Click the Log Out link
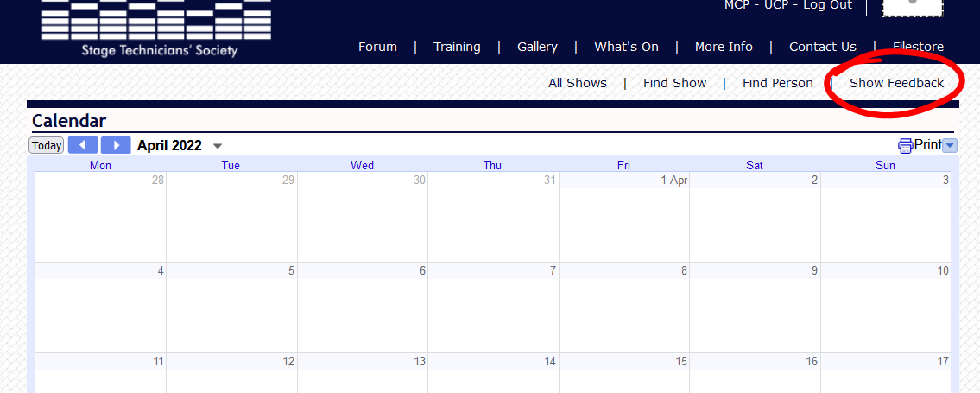The width and height of the screenshot is (980, 393). pos(827,5)
